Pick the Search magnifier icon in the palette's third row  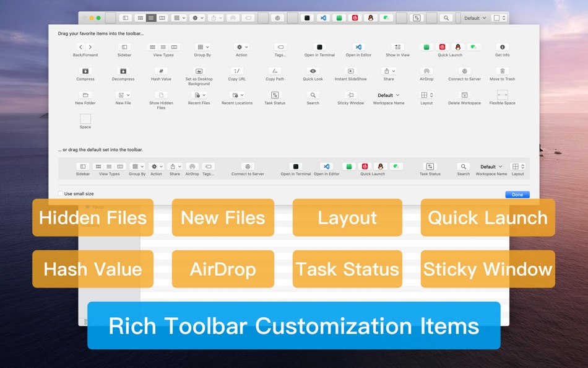pos(313,95)
